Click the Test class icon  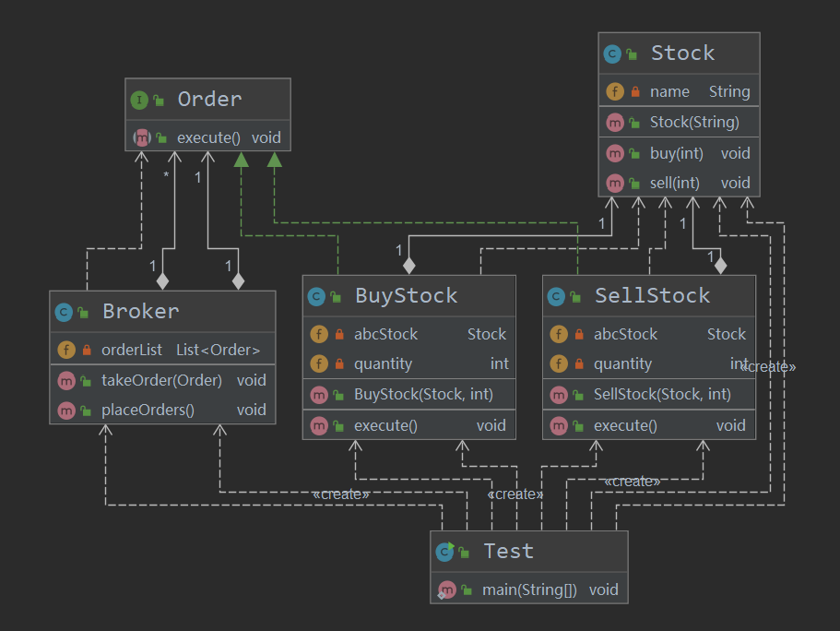(445, 552)
